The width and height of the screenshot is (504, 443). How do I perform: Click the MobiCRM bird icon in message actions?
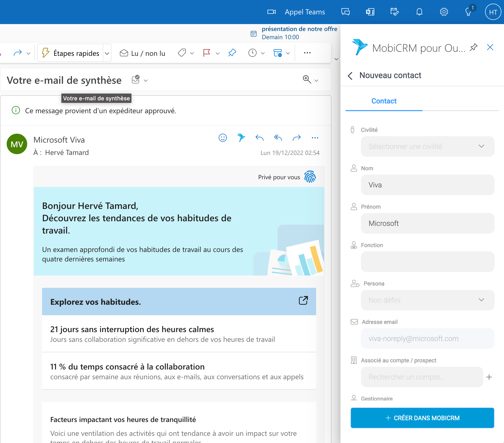click(x=241, y=138)
